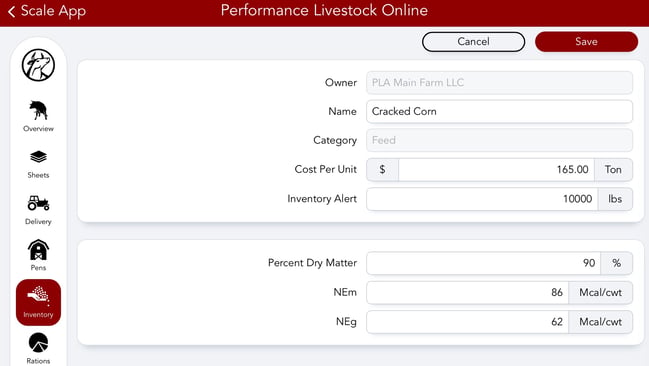Open the Ton unit selector
This screenshot has height=366, width=649.
point(613,169)
